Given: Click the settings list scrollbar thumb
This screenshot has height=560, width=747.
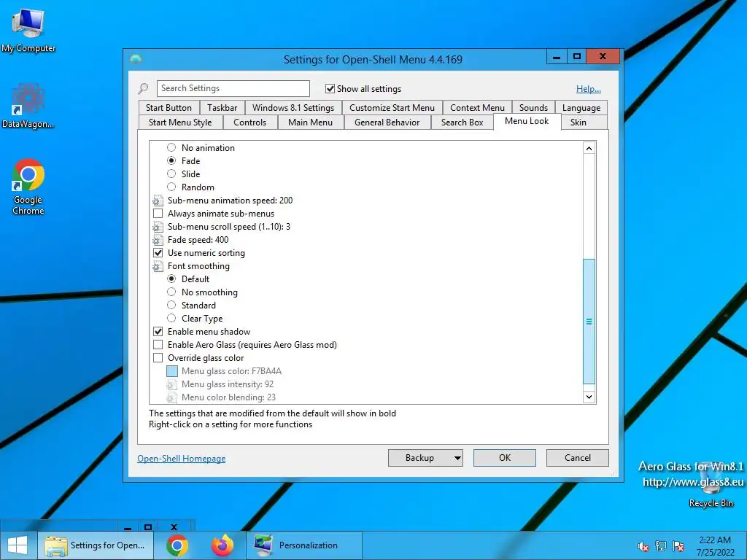Looking at the screenshot, I should pos(589,322).
